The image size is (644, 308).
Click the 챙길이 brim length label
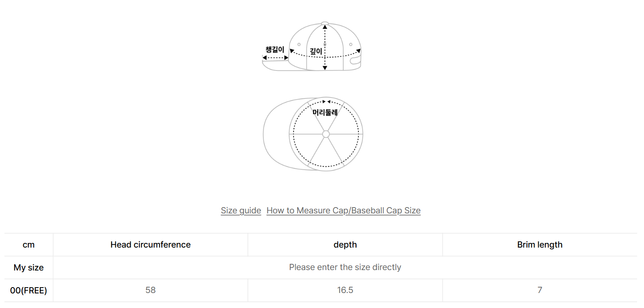[x=275, y=50]
